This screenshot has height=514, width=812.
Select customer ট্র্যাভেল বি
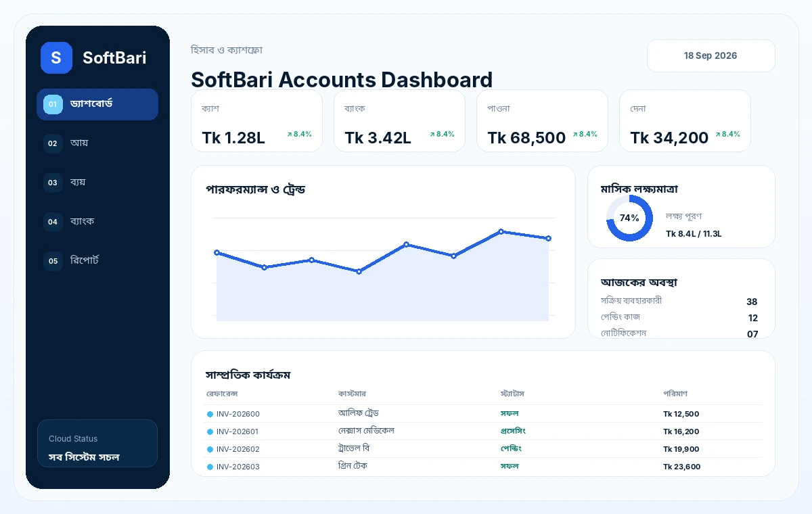point(354,448)
